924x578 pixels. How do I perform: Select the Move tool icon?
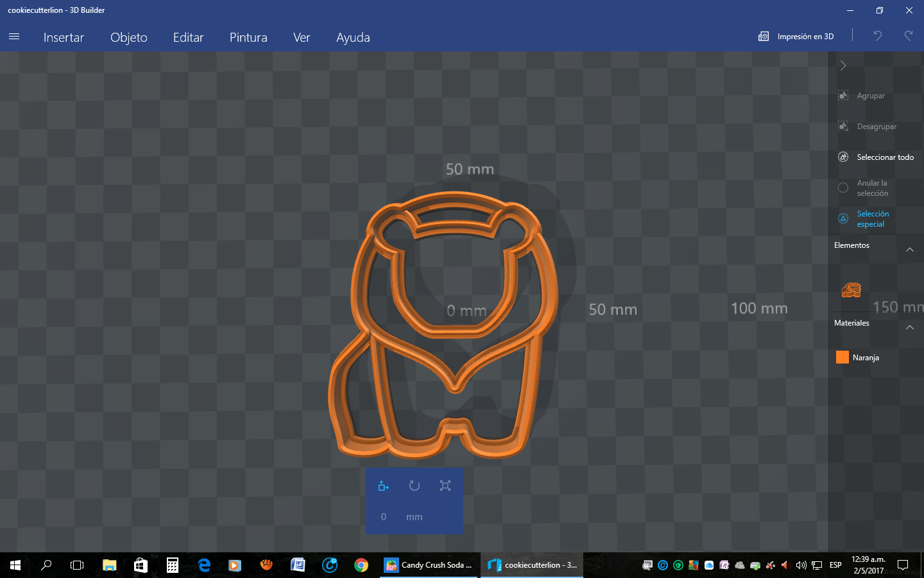[x=383, y=486]
